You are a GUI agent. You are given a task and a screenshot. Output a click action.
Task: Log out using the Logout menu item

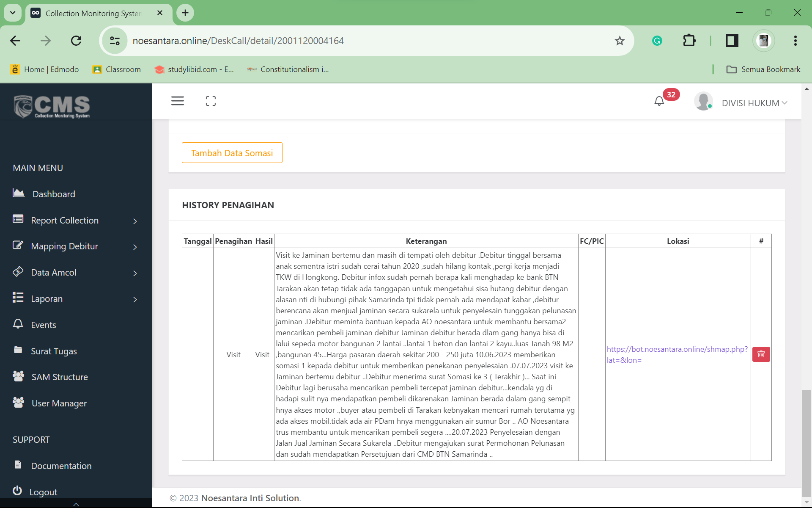coord(43,492)
